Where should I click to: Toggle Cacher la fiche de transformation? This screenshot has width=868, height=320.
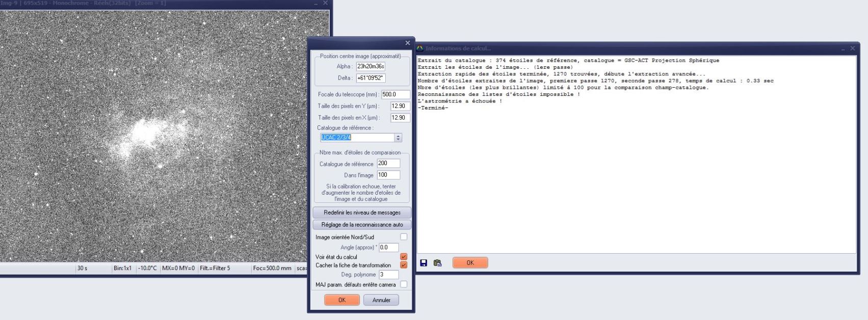(x=404, y=265)
